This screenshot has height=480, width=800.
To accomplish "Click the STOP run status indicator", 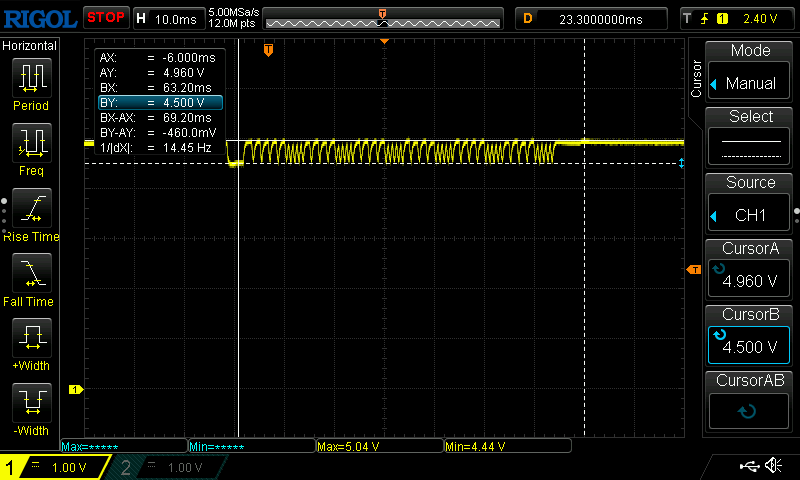I will pos(106,18).
